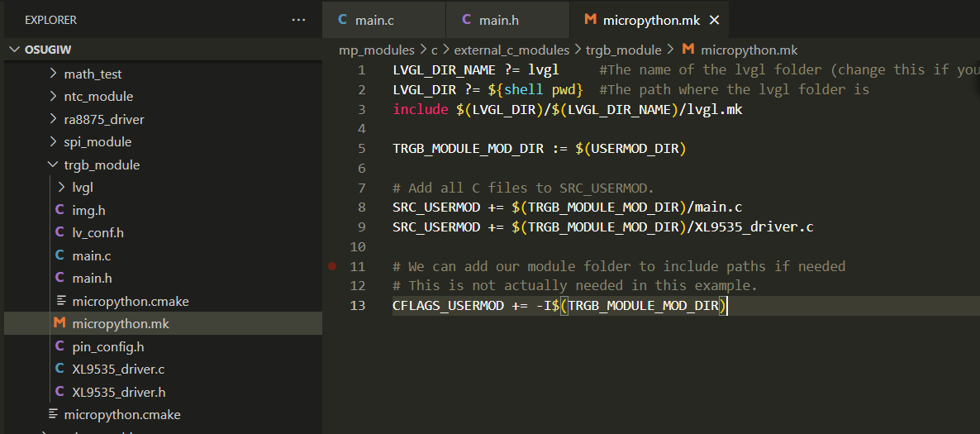Screen dimensions: 980x434
Task: Click 'TRGB_MODULE_MOD_DIR :=' on line 5
Action: (479, 149)
